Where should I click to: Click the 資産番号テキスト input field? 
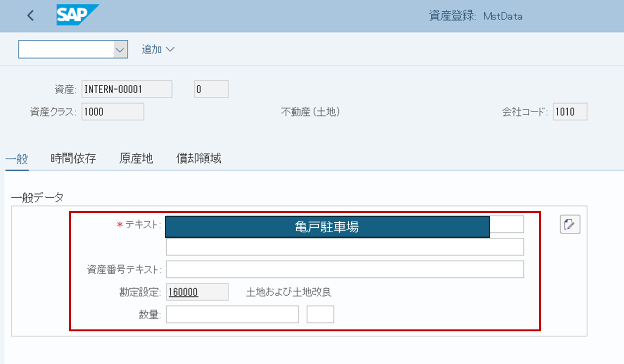point(345,270)
